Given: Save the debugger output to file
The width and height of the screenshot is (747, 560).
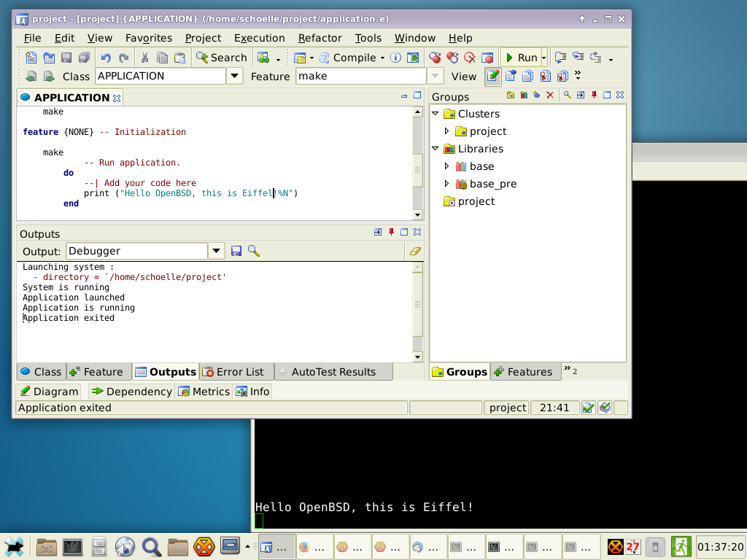Looking at the screenshot, I should click(x=236, y=251).
